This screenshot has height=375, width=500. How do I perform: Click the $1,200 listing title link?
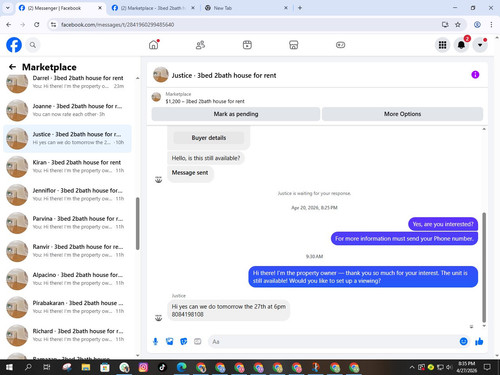[205, 101]
